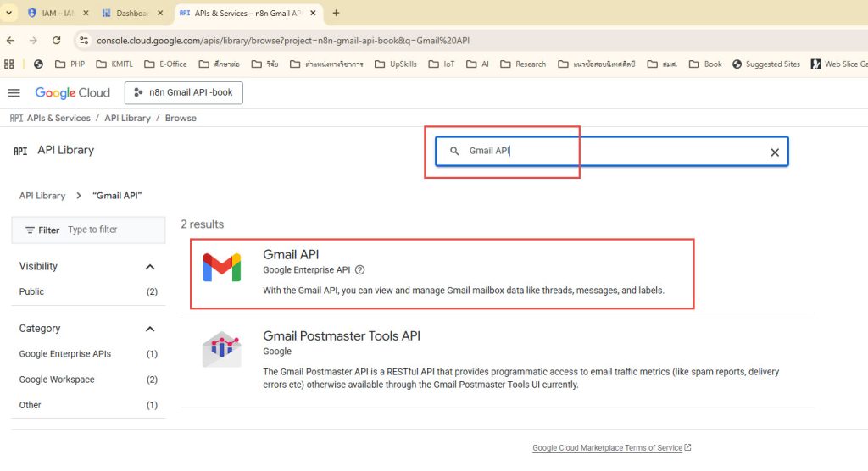This screenshot has width=868, height=471.
Task: Open Google Cloud Marketplace Terms of Service link
Action: [x=607, y=447]
